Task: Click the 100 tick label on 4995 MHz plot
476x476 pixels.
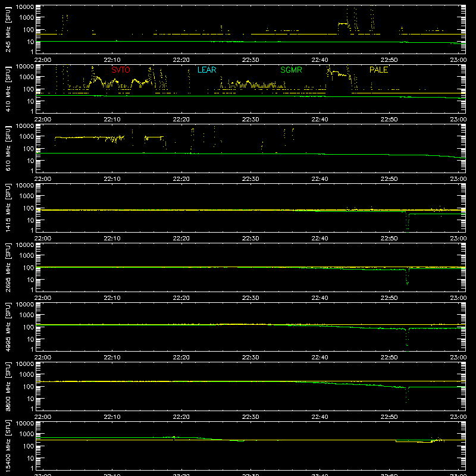Action: point(29,327)
